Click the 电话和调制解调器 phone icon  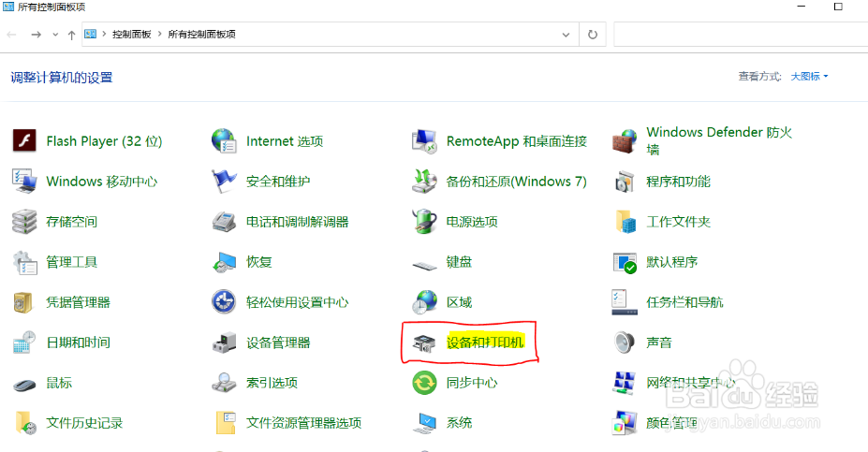click(224, 222)
